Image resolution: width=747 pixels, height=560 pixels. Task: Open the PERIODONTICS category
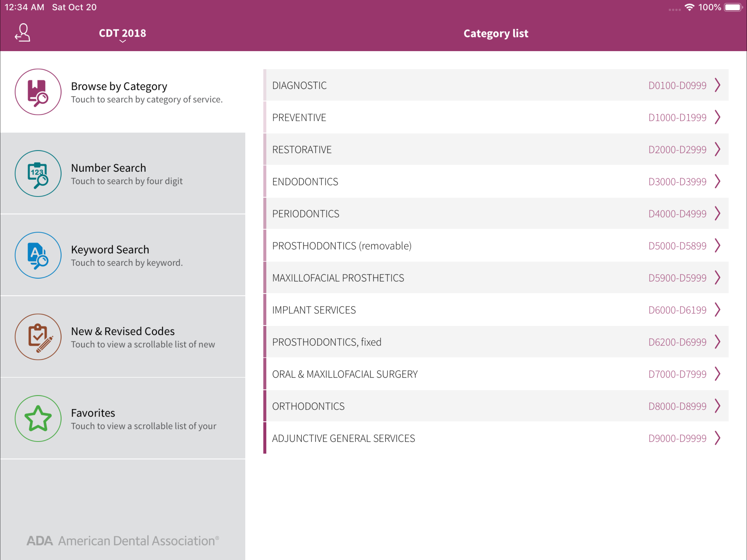(x=496, y=214)
